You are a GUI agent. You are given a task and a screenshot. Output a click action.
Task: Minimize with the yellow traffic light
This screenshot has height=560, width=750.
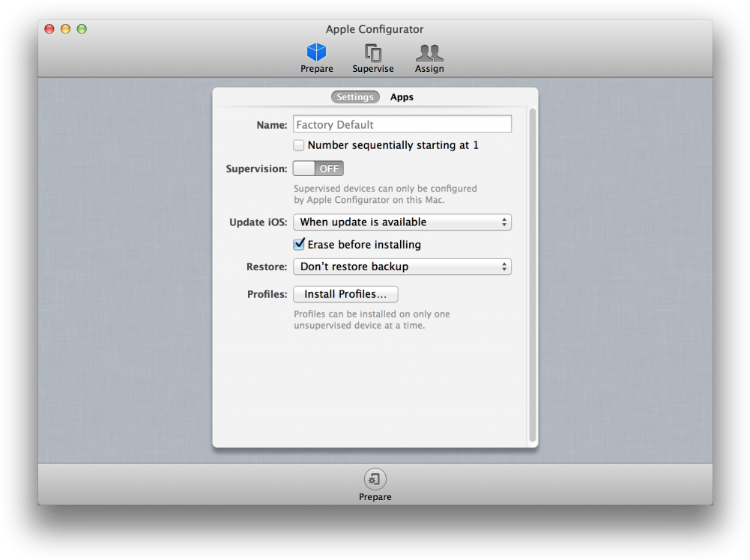click(x=65, y=28)
